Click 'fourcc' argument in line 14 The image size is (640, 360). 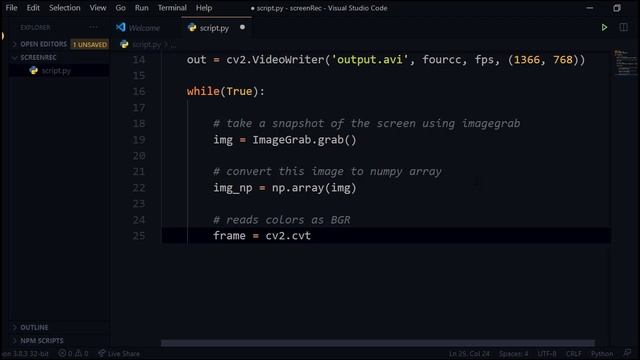pos(442,60)
